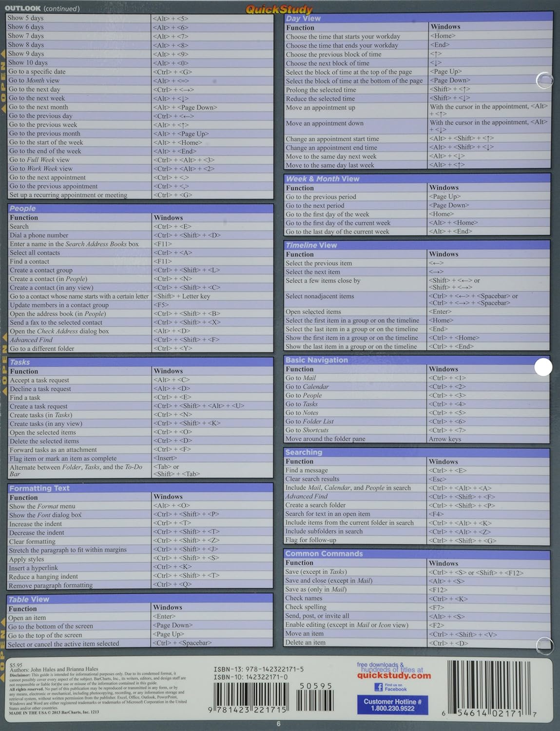Click 'Dial a phone number'
Viewport: 560px width, 731px height.
(39, 235)
